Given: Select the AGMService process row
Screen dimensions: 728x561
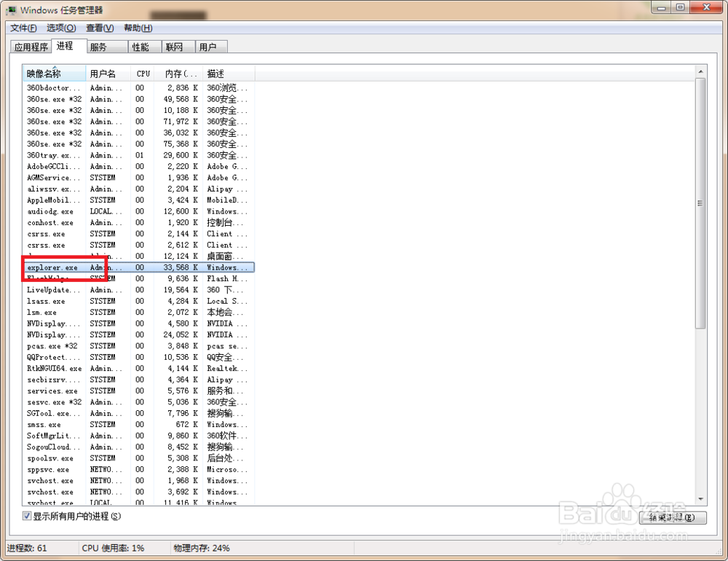Looking at the screenshot, I should [x=138, y=178].
